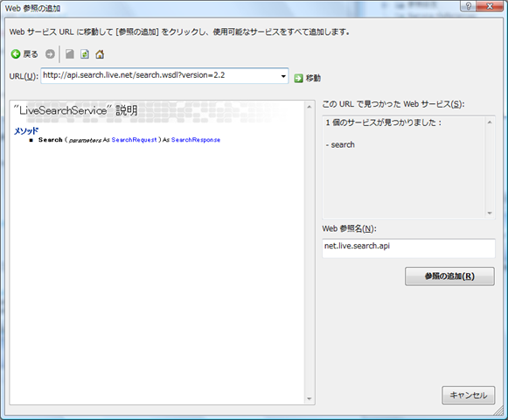Close the Web 参照の追加 dialog
The width and height of the screenshot is (508, 420).
pos(490,6)
